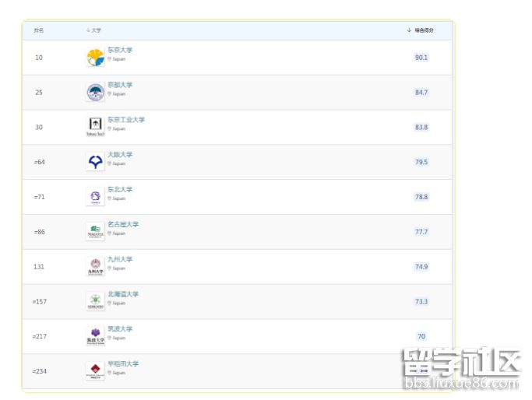532x400 pixels.
Task: Click the rank number 30
Action: click(x=39, y=127)
